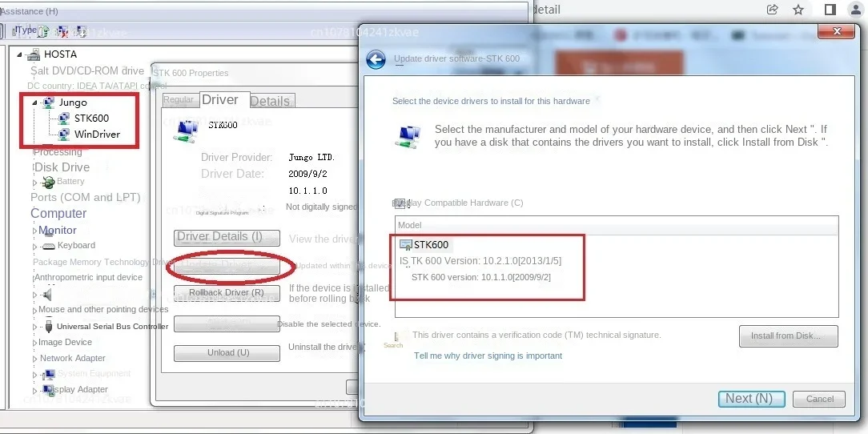The height and width of the screenshot is (434, 868).
Task: Click the browser side panel icon
Action: point(830,10)
